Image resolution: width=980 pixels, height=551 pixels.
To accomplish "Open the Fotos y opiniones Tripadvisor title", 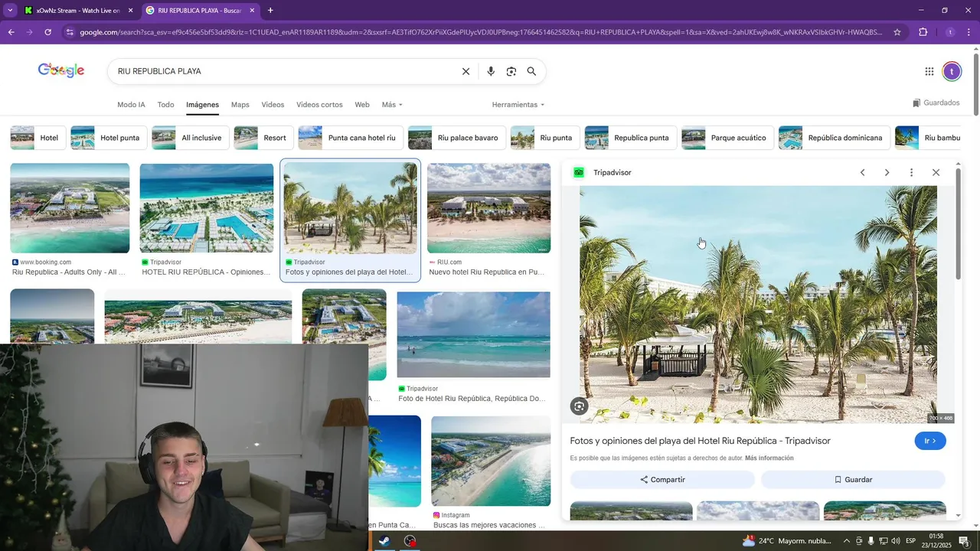I will coord(700,441).
